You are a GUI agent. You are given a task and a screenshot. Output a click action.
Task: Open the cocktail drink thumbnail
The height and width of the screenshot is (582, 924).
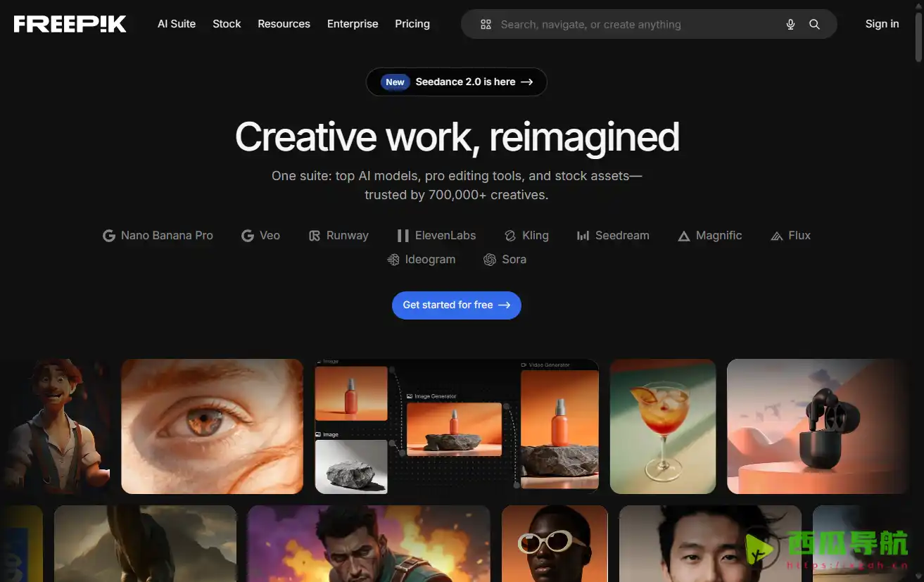coord(662,426)
